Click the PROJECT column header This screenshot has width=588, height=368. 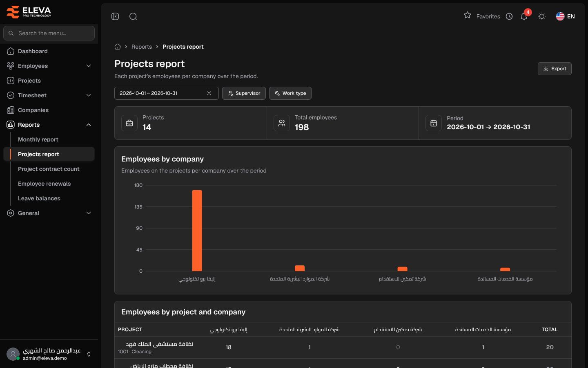[x=130, y=330]
